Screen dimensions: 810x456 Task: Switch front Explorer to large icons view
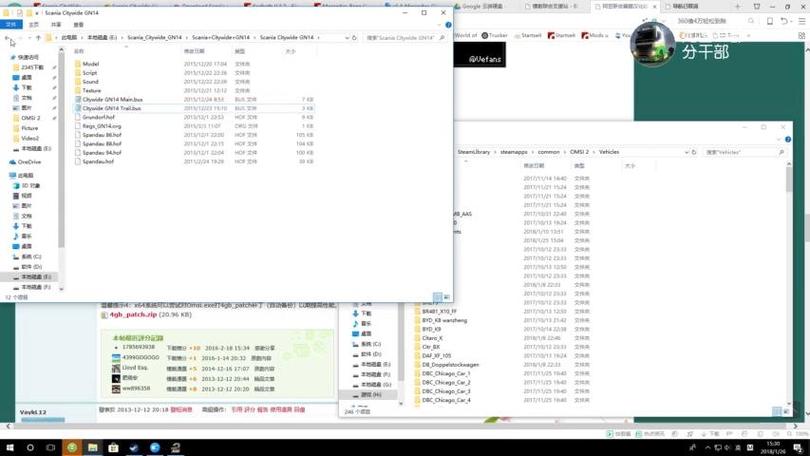coord(447,297)
